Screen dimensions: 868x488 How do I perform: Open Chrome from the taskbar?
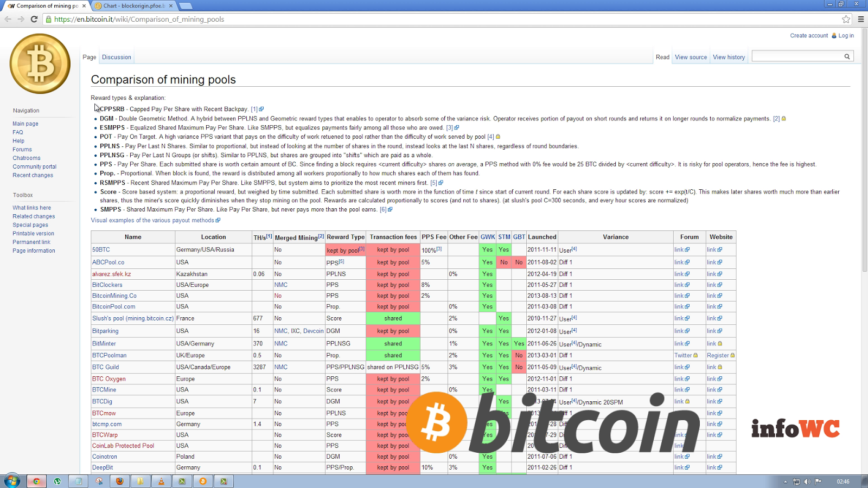pyautogui.click(x=36, y=481)
